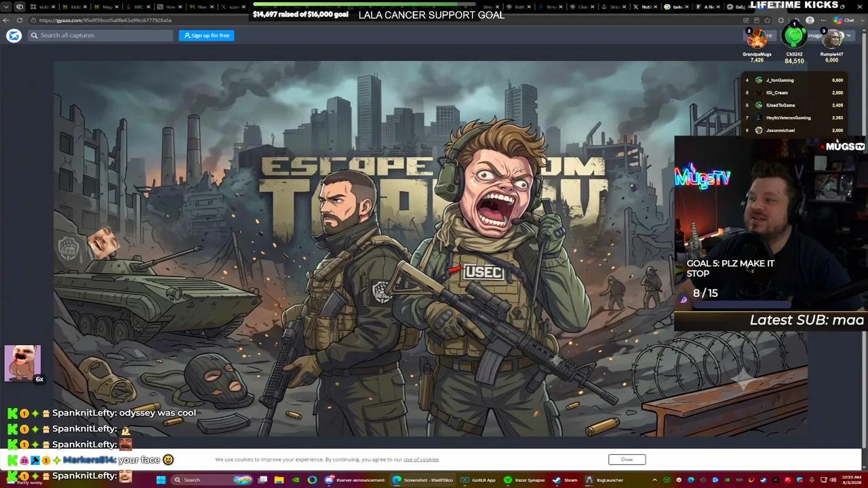868x488 pixels.
Task: Click the browser back arrow
Action: (6, 20)
